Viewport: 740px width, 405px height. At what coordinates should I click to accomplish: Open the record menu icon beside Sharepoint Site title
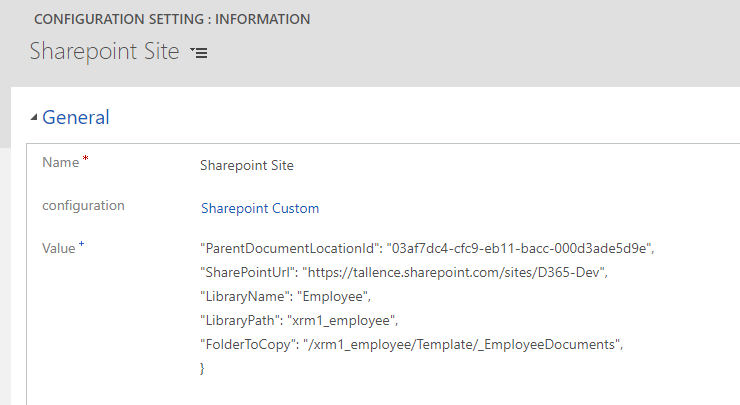pos(199,52)
